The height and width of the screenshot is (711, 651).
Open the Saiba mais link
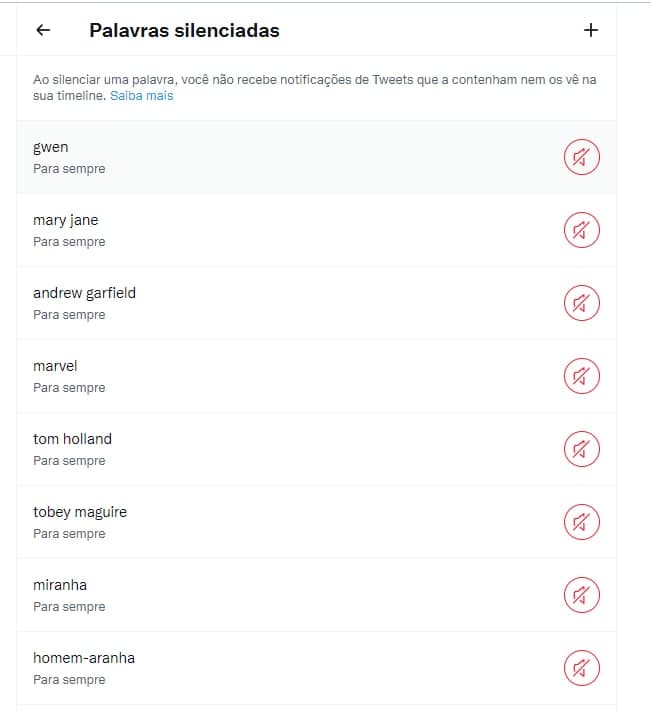click(x=141, y=96)
